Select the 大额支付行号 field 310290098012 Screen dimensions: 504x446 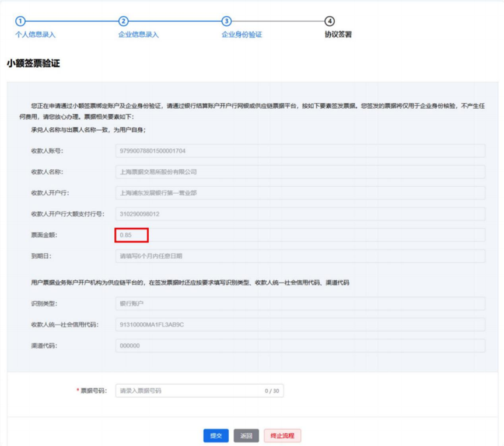click(x=300, y=214)
